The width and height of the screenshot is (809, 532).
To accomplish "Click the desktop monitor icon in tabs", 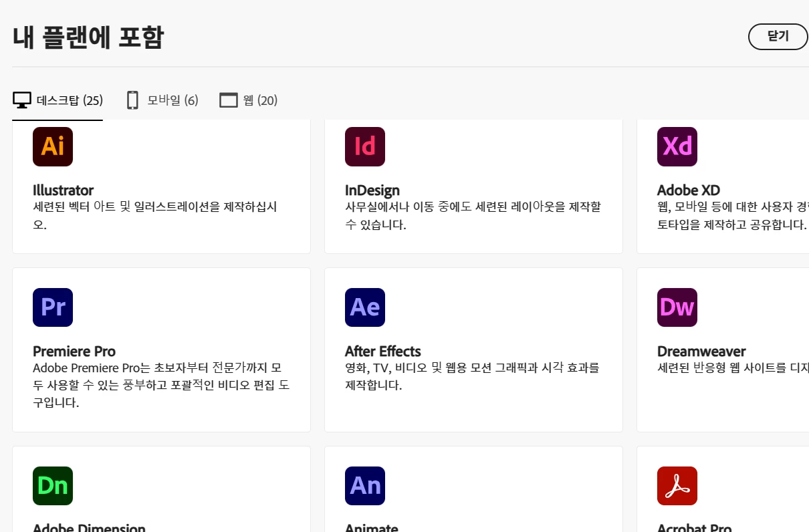I will (22, 100).
